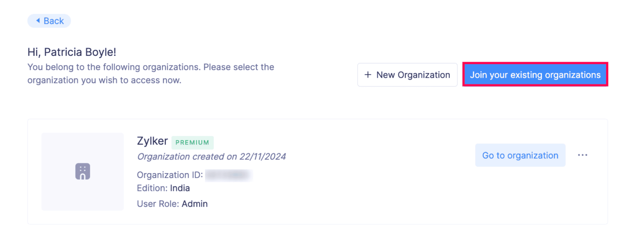Open the Zylker organization
Screen dimensions: 644x229
[x=520, y=155]
